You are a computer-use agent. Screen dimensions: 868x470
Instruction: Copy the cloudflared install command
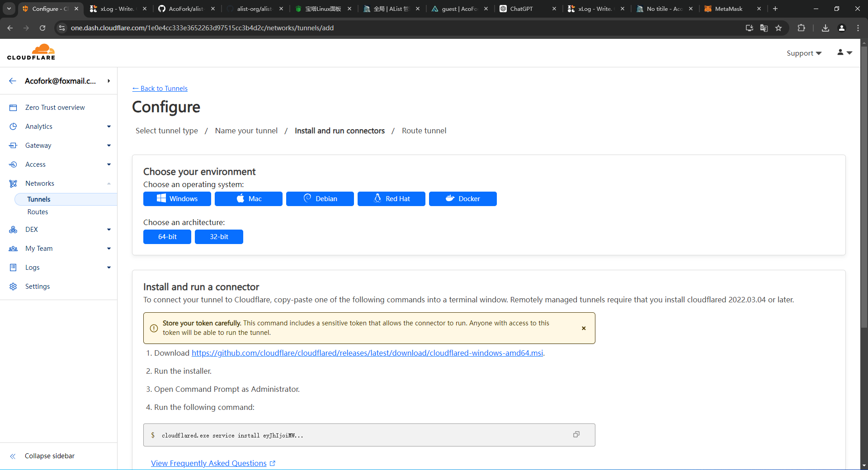pyautogui.click(x=576, y=434)
